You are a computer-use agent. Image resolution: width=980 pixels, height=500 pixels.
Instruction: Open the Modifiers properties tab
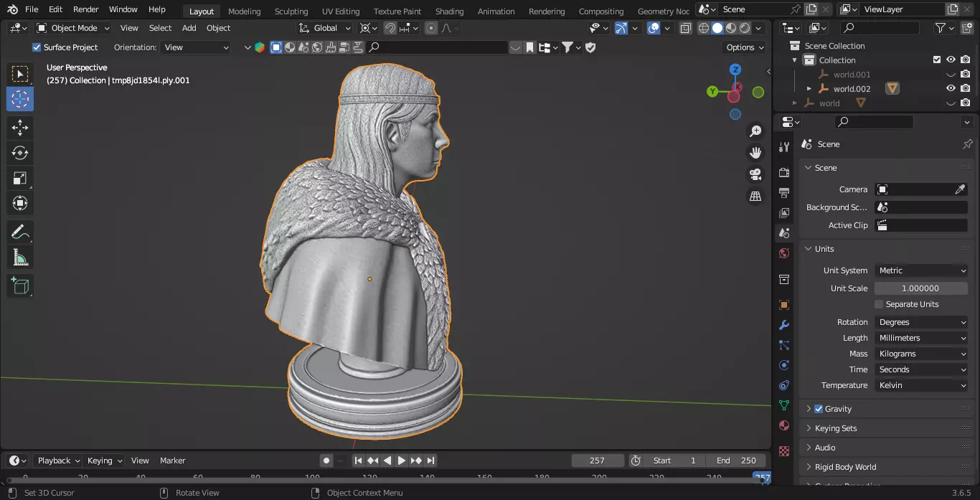click(784, 325)
